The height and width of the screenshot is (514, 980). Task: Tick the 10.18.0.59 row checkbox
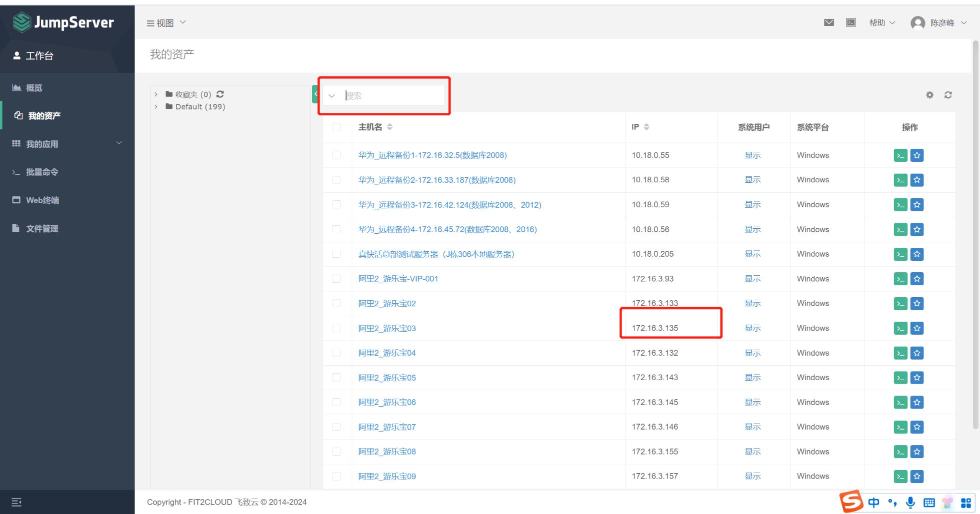tap(336, 205)
